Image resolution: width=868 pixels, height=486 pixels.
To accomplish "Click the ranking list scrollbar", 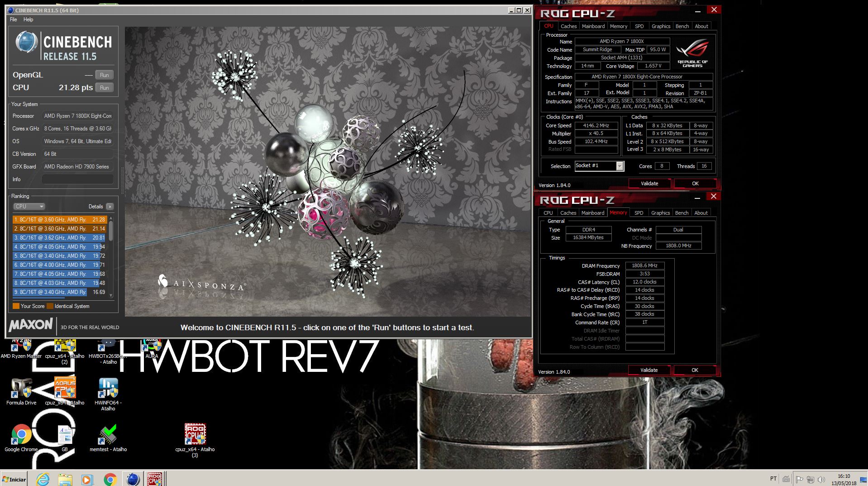I will click(111, 231).
